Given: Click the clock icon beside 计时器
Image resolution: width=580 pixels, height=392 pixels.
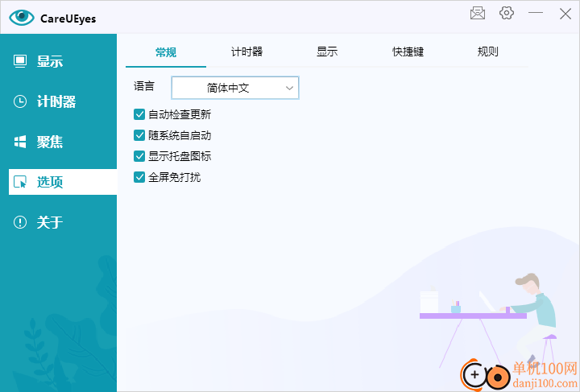Looking at the screenshot, I should (x=20, y=101).
